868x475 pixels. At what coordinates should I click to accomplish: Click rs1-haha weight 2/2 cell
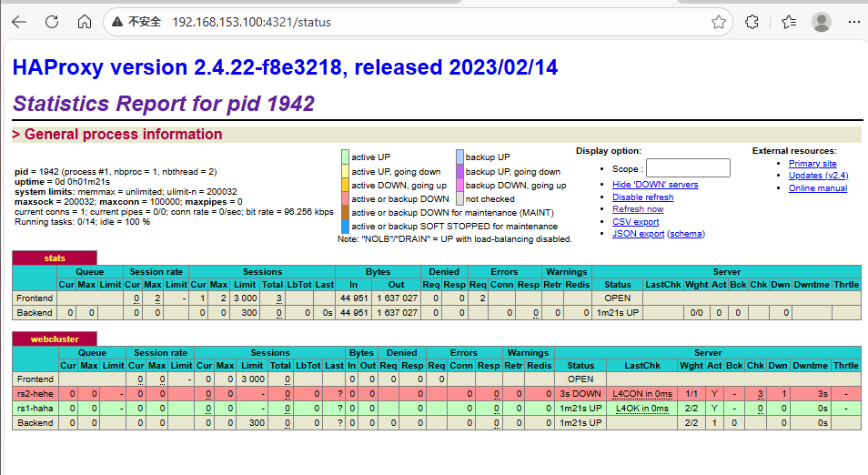click(691, 408)
